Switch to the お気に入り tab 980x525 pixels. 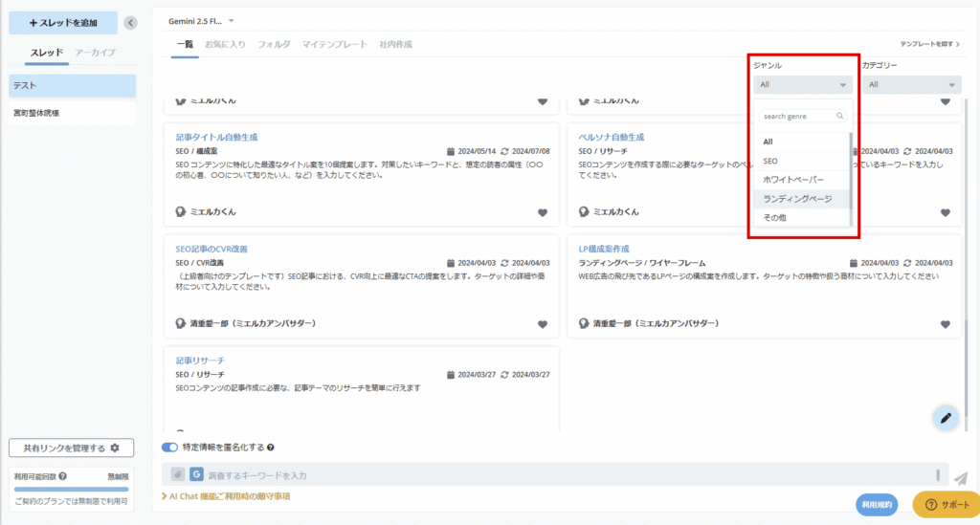tap(225, 44)
